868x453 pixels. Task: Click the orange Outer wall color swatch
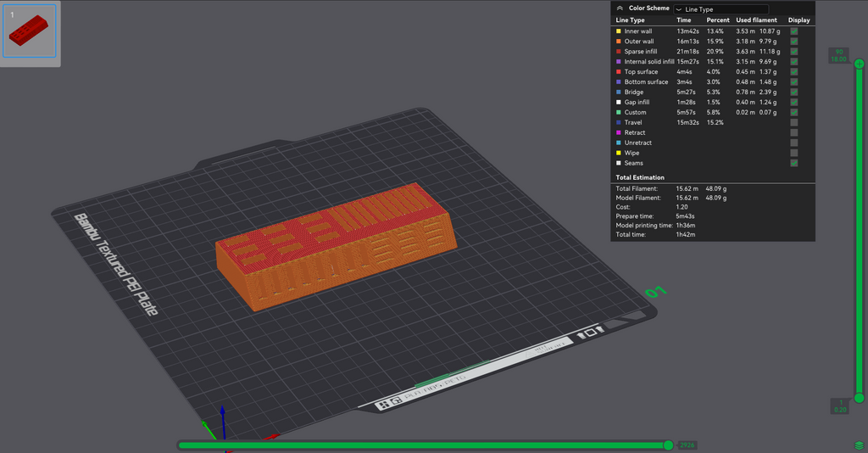click(x=618, y=41)
